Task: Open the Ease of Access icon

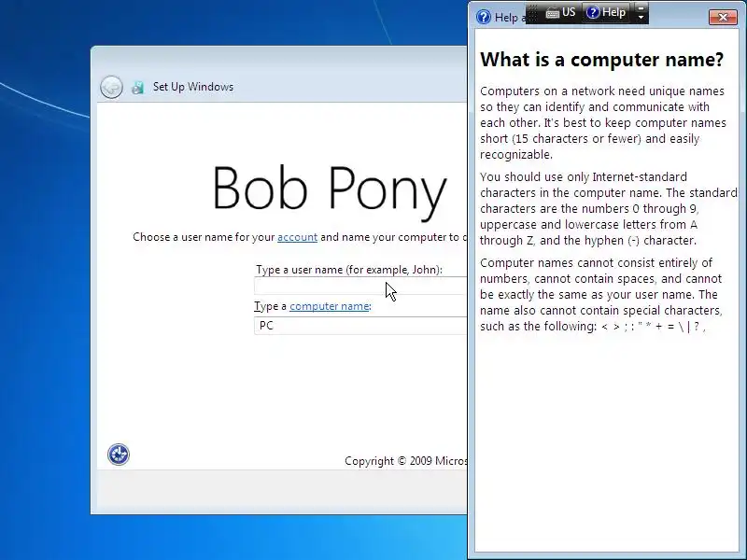Action: [x=119, y=455]
